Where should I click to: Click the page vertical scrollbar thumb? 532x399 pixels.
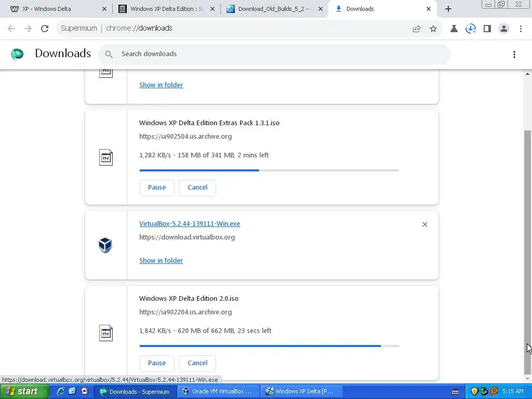click(x=527, y=252)
